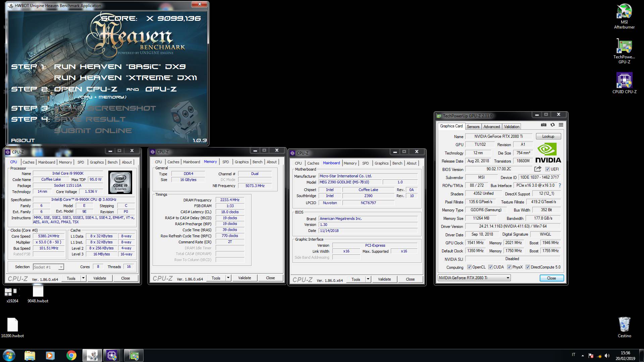Click the GPU-Z screenshot camera icon
Image resolution: width=644 pixels, height=362 pixels.
544,125
